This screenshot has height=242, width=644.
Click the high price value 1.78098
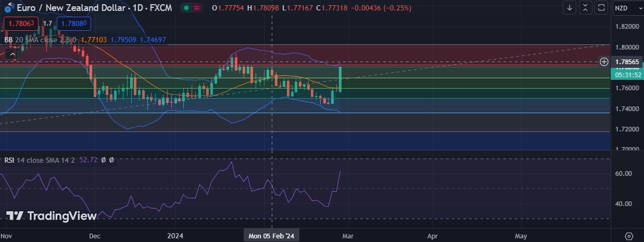[266, 8]
